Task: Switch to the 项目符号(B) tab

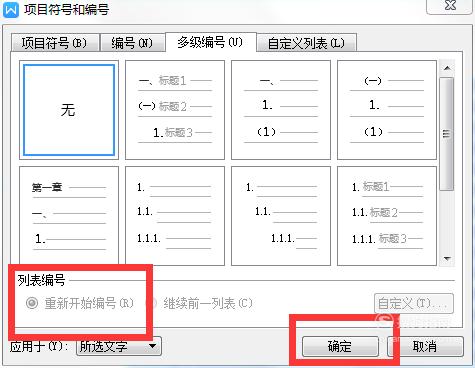Action: tap(55, 42)
